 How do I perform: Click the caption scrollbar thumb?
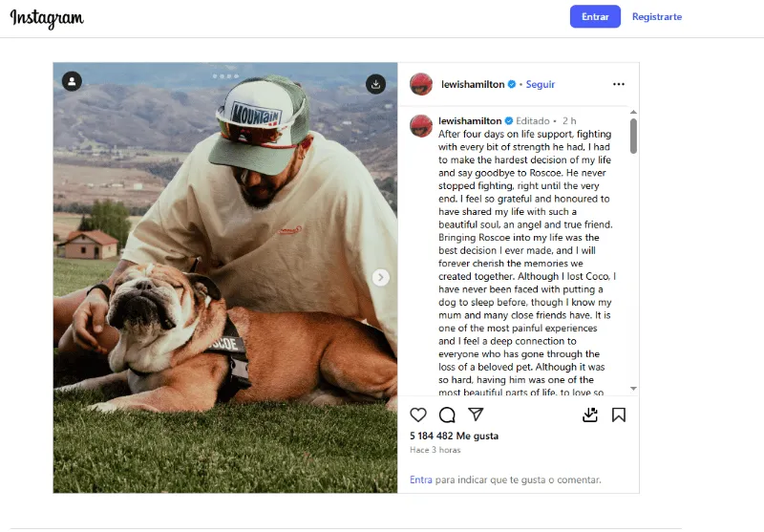click(x=633, y=134)
